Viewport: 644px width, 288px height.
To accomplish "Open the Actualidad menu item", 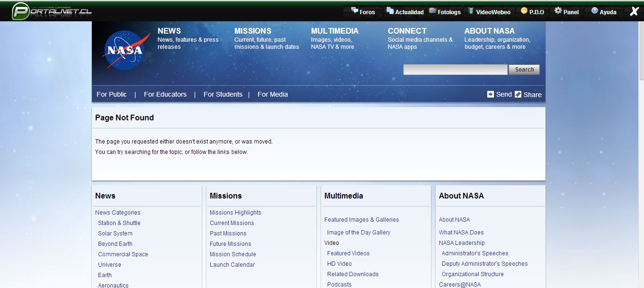I will pyautogui.click(x=409, y=12).
